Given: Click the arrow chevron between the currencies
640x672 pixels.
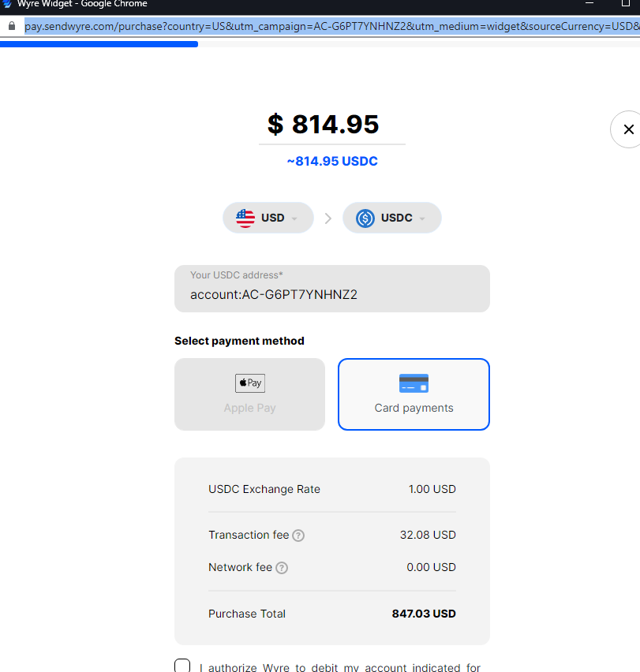Looking at the screenshot, I should click(328, 218).
